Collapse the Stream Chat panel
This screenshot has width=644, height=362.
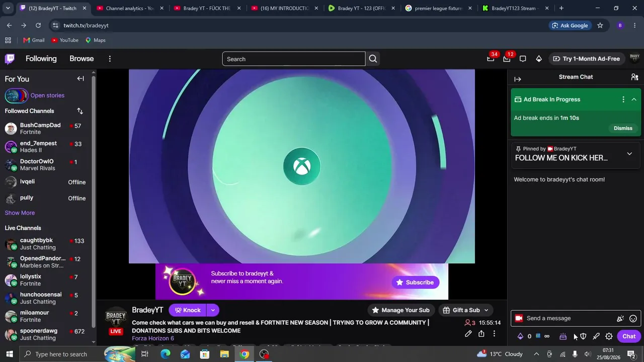[518, 79]
